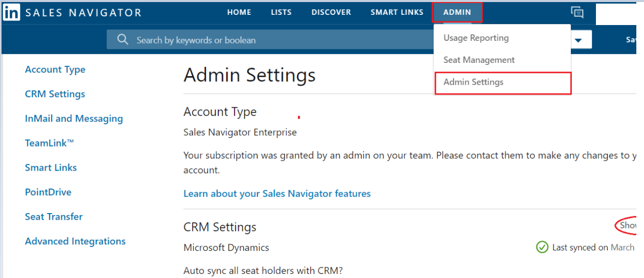Open the ADMIN menu

(x=457, y=12)
